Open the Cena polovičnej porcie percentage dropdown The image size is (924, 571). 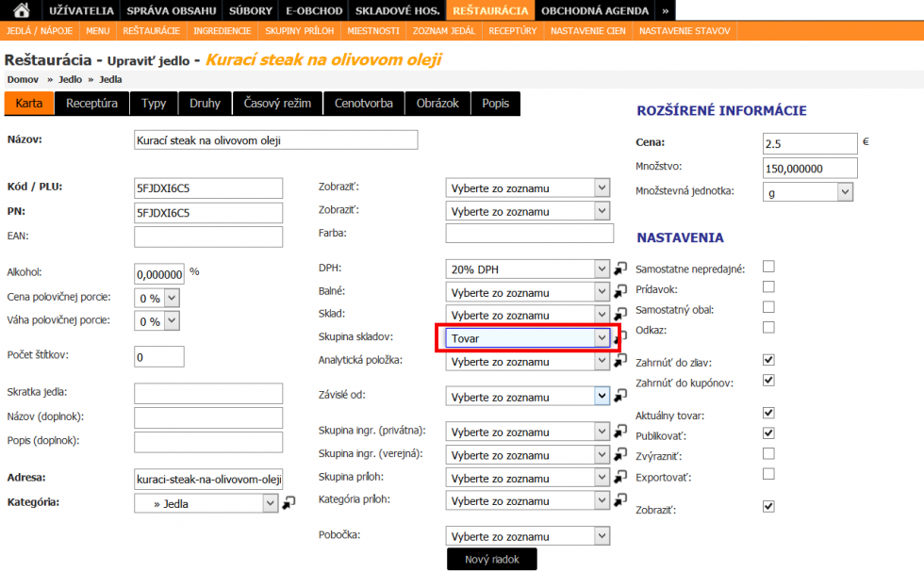(157, 298)
